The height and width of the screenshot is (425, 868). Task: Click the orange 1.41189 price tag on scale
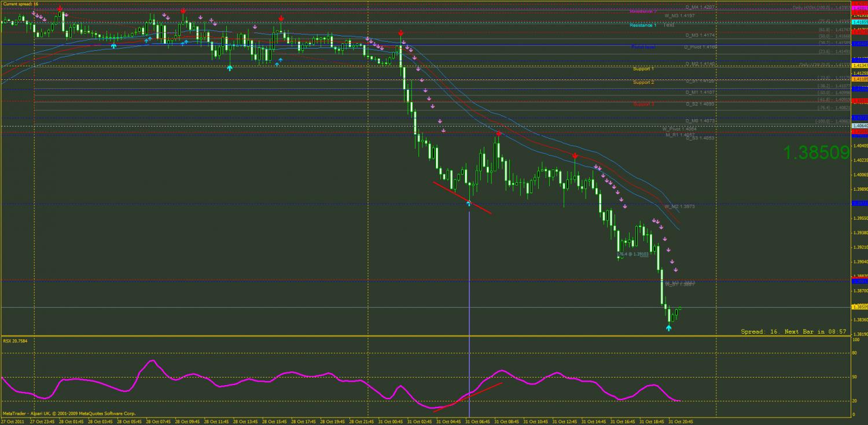tap(860, 80)
